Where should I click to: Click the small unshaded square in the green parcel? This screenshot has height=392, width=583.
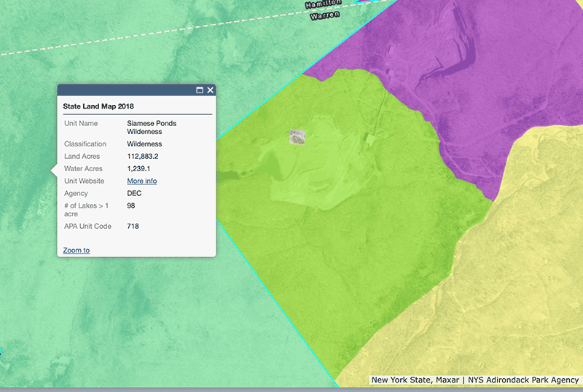[297, 137]
